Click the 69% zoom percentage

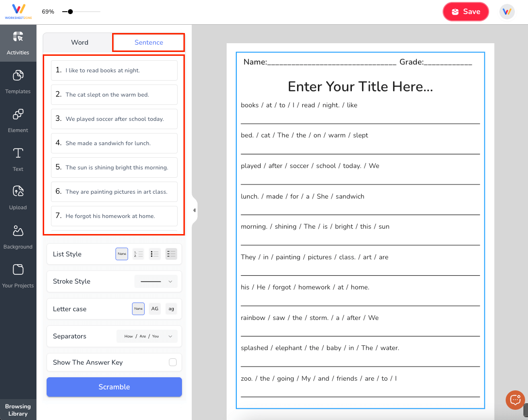(48, 12)
